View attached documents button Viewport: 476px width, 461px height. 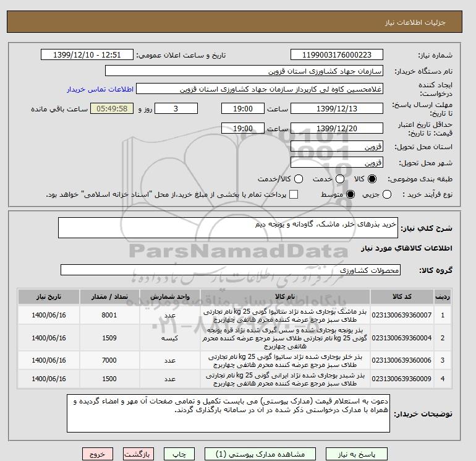(260, 454)
